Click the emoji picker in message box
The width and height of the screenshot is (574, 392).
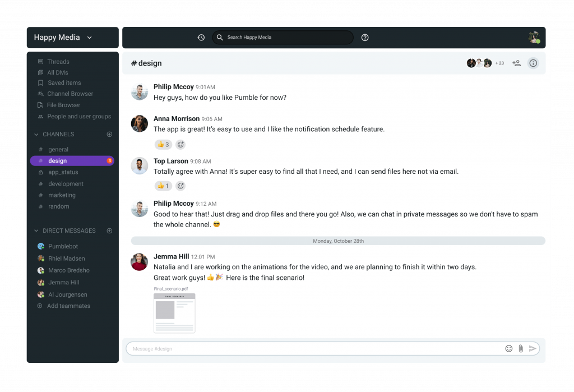click(x=509, y=348)
